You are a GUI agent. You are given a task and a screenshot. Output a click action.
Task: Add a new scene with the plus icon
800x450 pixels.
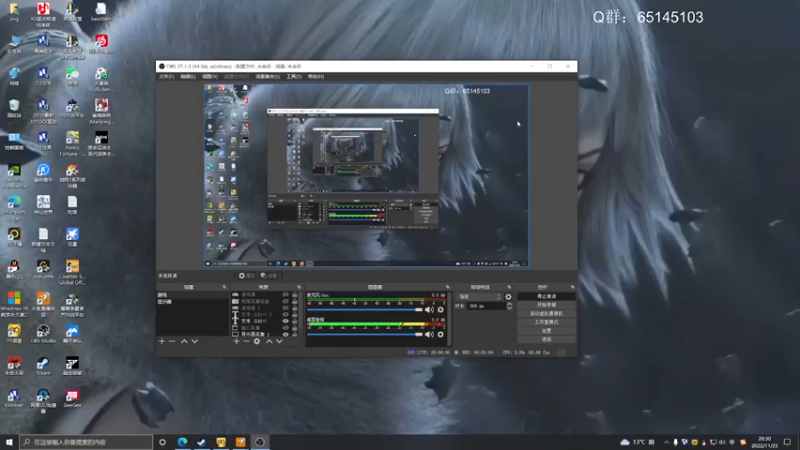point(162,341)
